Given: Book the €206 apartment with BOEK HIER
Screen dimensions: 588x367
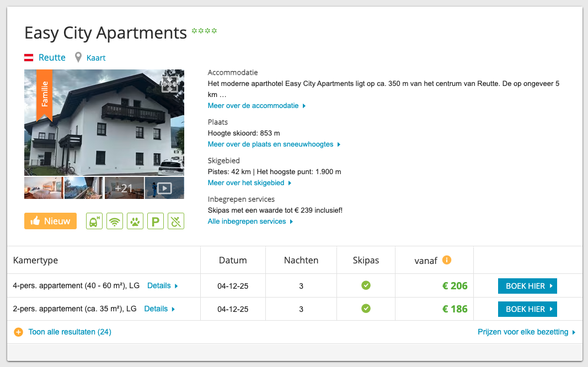Looking at the screenshot, I should (x=527, y=286).
